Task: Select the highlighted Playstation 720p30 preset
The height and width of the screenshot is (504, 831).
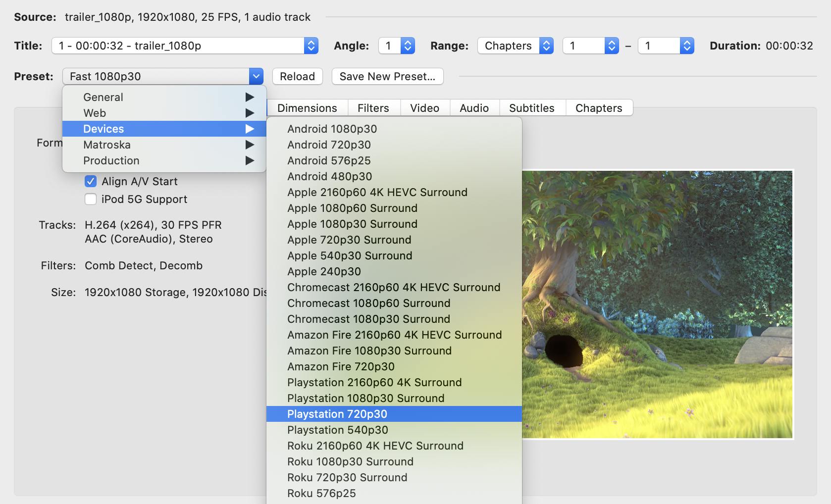Action: 394,414
